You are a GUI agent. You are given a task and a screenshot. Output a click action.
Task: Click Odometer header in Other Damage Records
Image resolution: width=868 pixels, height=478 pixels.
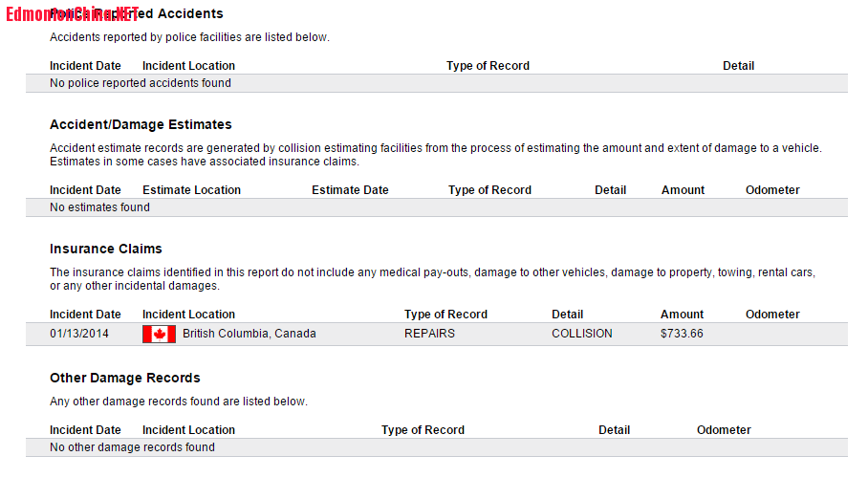[724, 430]
